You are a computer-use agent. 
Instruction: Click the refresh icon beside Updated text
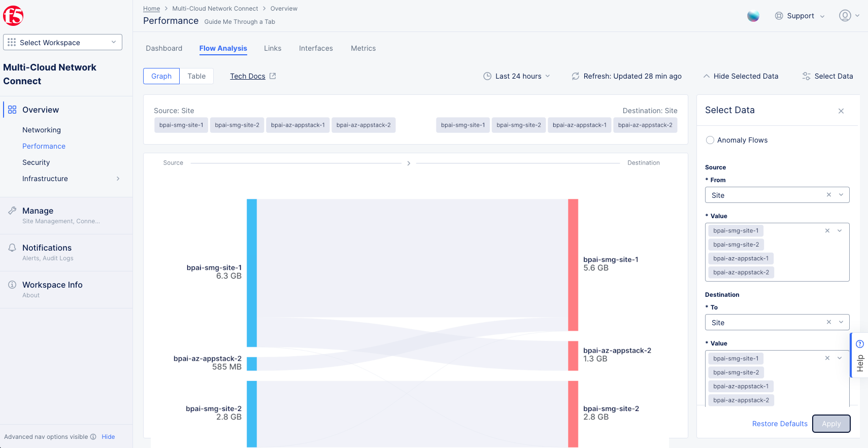click(575, 76)
